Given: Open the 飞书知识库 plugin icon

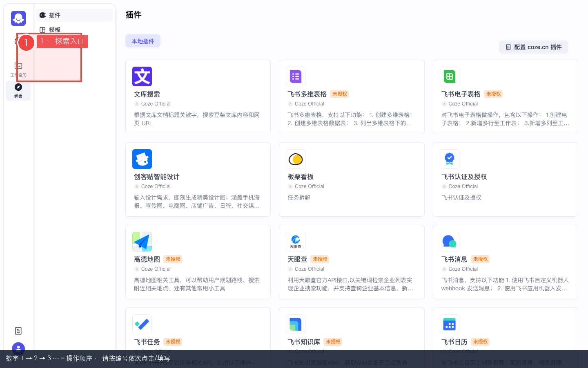Looking at the screenshot, I should pyautogui.click(x=296, y=324).
